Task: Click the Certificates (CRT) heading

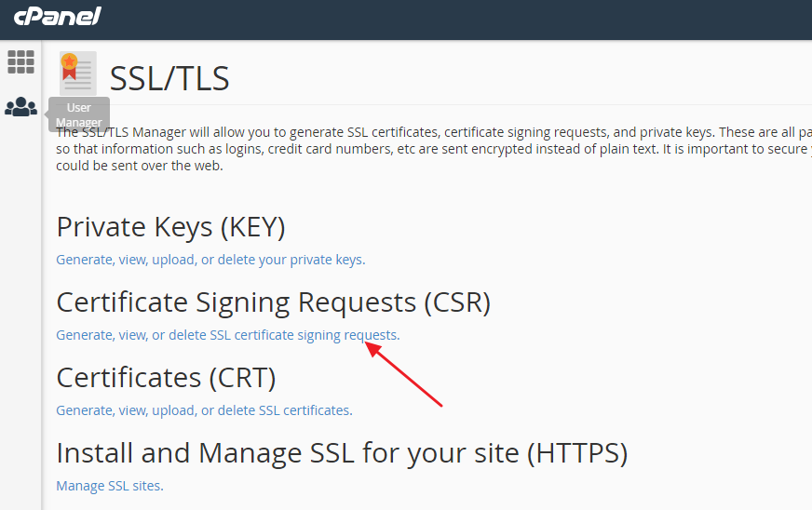Action: pyautogui.click(x=166, y=378)
